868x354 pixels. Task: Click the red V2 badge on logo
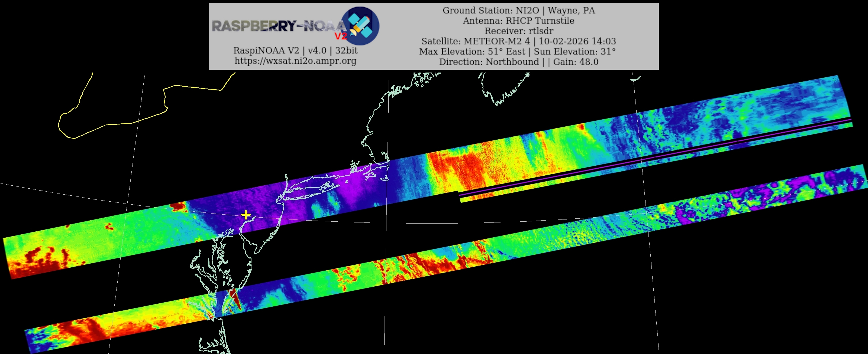tap(340, 36)
